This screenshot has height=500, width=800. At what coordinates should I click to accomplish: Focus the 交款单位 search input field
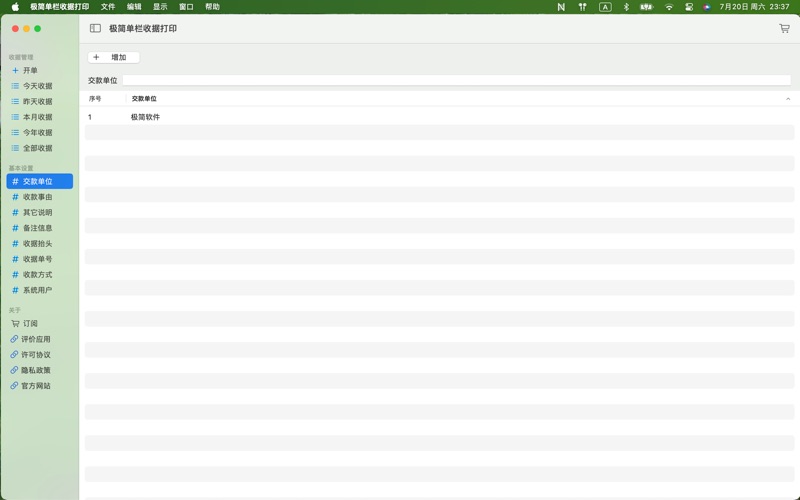pos(457,80)
